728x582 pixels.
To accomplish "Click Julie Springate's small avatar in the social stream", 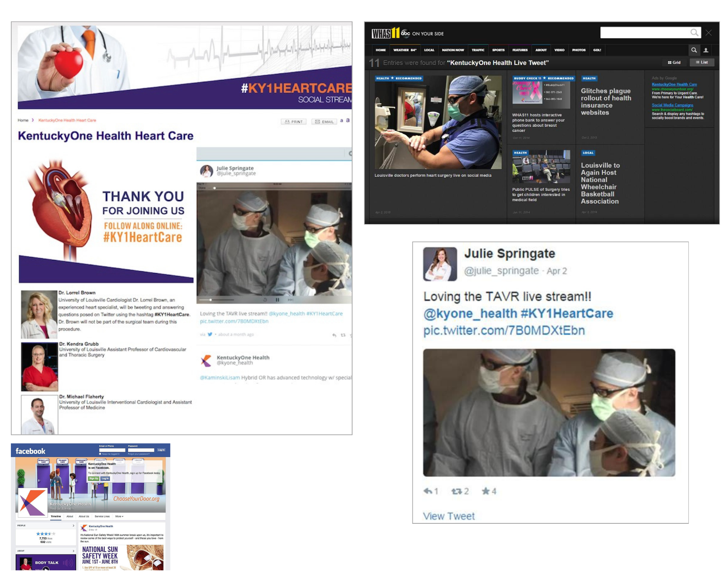I will click(206, 171).
